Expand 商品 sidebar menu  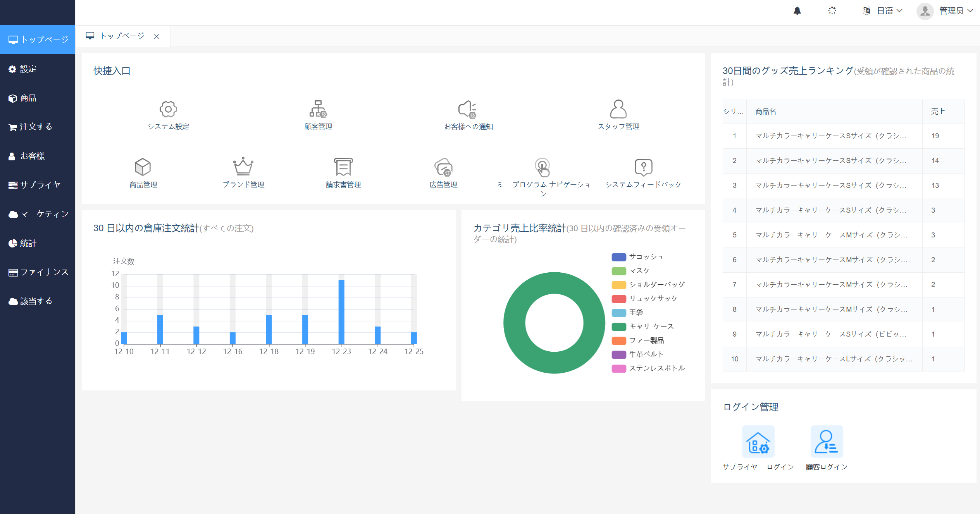click(x=28, y=98)
